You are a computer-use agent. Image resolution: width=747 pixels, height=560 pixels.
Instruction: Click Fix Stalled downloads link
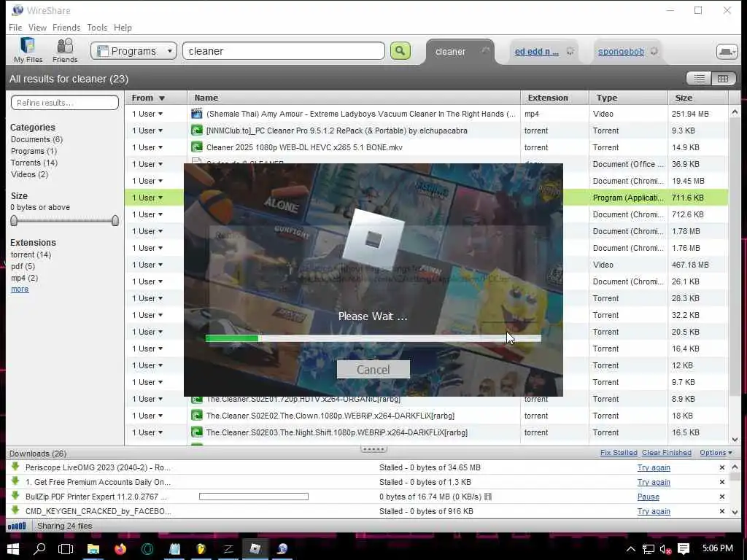coord(619,453)
